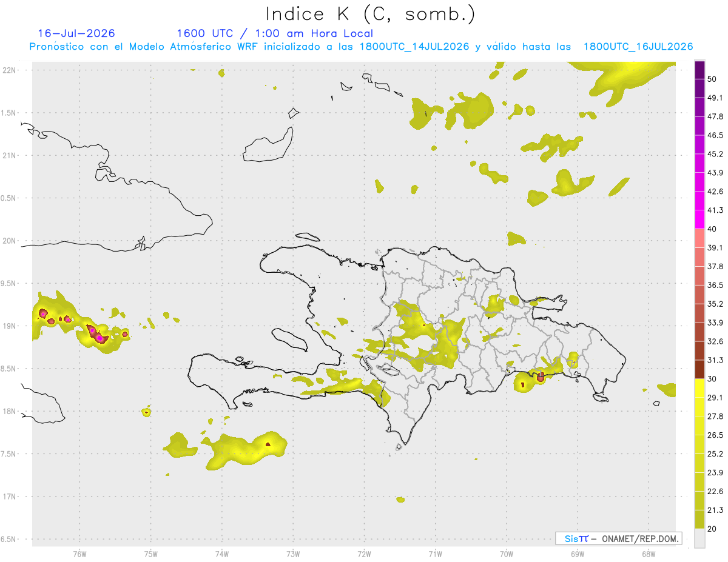
Task: Select the '22N' latitude label
Action: (10, 70)
